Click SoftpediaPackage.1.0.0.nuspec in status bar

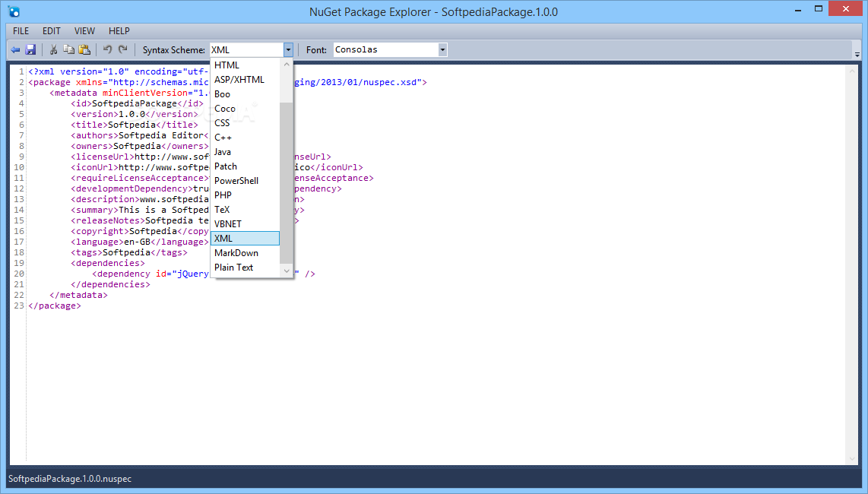70,479
